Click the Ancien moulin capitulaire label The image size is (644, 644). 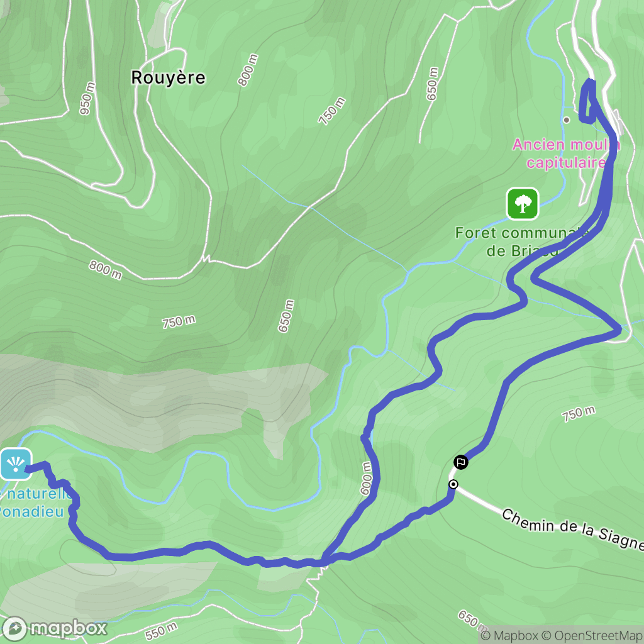pyautogui.click(x=567, y=153)
